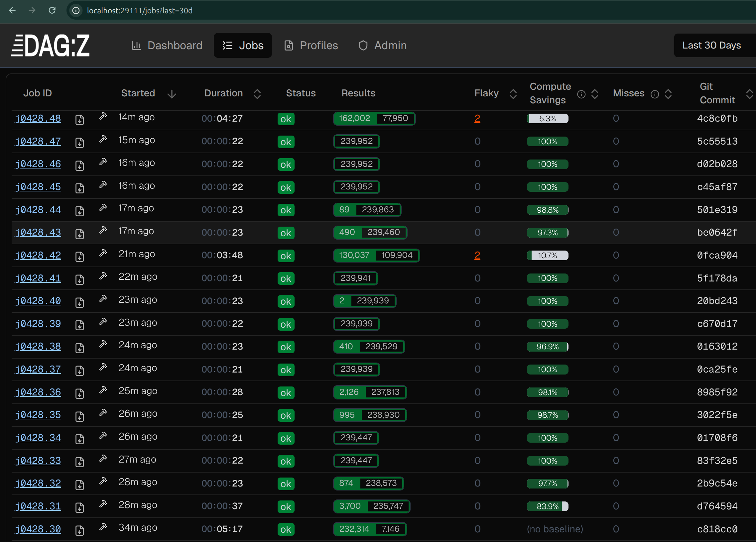Click the download icon for job j0428.31
Viewport: 756px width, 542px height.
point(79,508)
